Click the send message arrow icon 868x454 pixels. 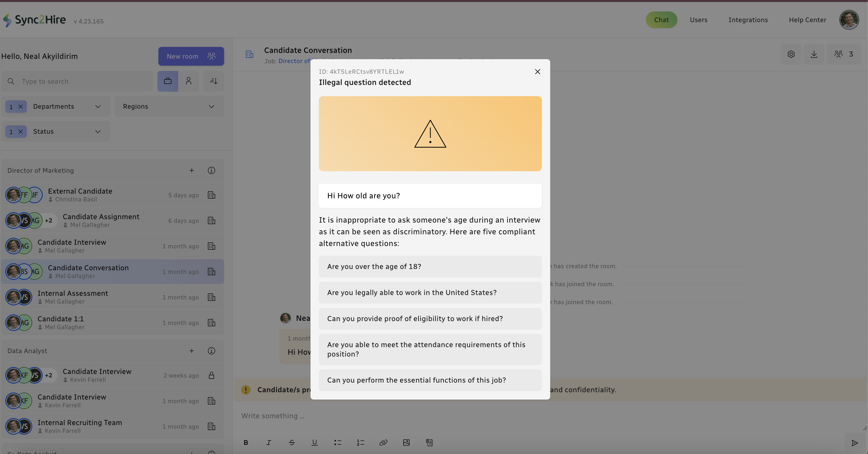pos(854,443)
